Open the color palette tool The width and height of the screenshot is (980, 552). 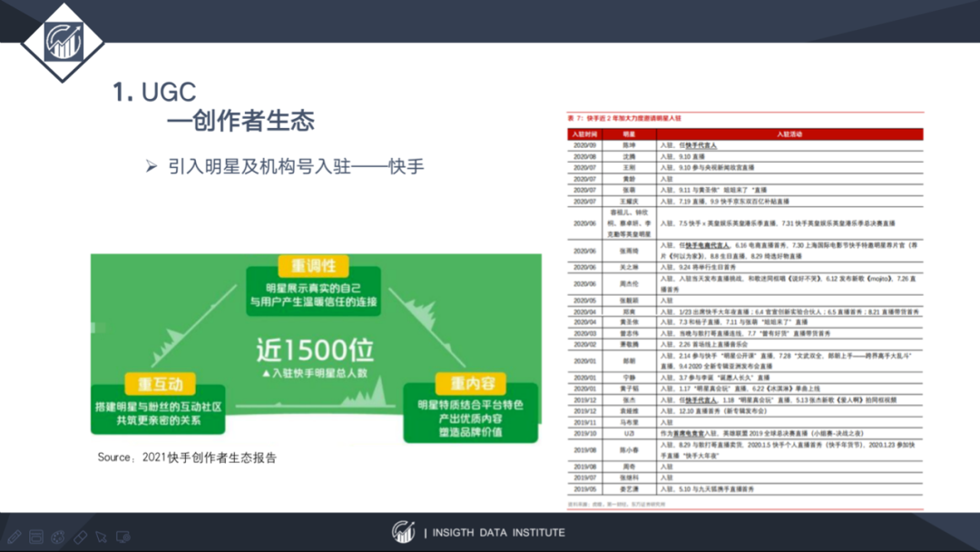pos(57,537)
